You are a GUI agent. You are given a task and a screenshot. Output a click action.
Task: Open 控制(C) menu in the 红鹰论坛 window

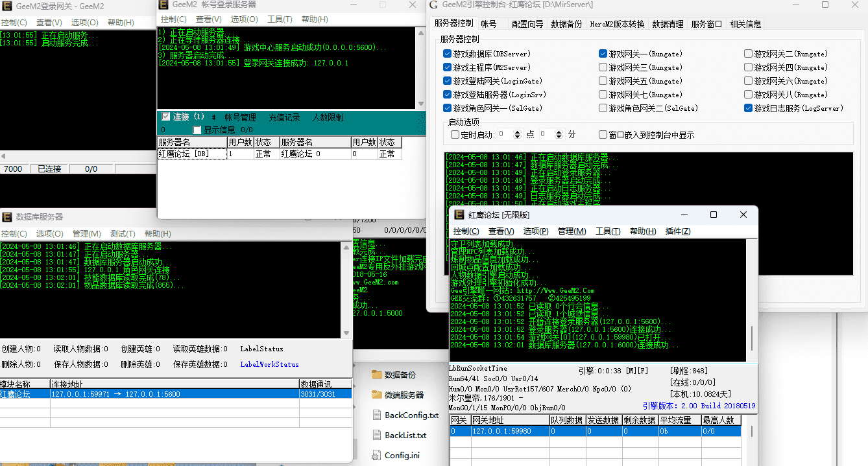click(x=466, y=231)
